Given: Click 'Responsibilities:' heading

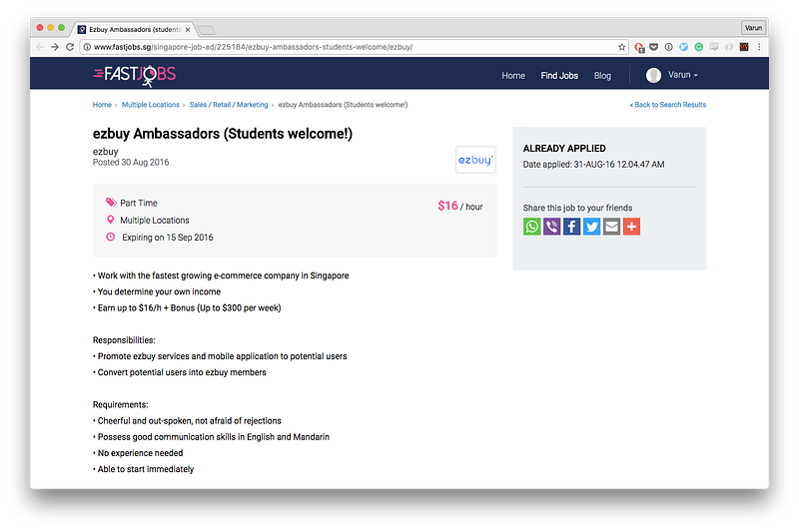Looking at the screenshot, I should pos(124,340).
